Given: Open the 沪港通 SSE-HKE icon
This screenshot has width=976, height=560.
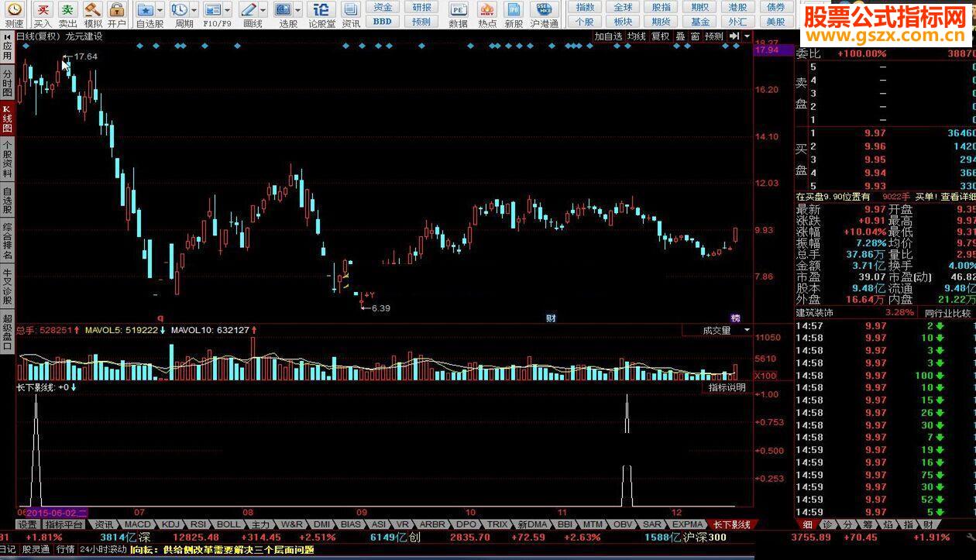Looking at the screenshot, I should click(x=544, y=10).
